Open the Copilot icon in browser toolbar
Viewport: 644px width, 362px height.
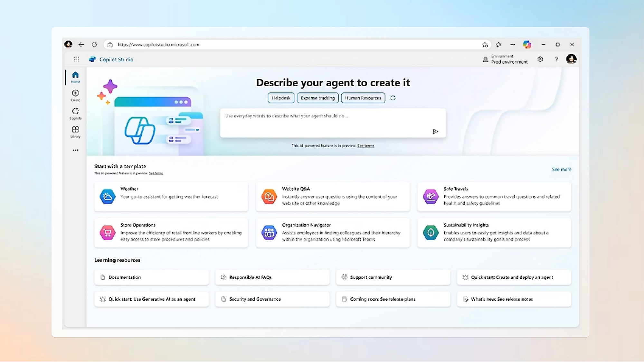pos(527,44)
